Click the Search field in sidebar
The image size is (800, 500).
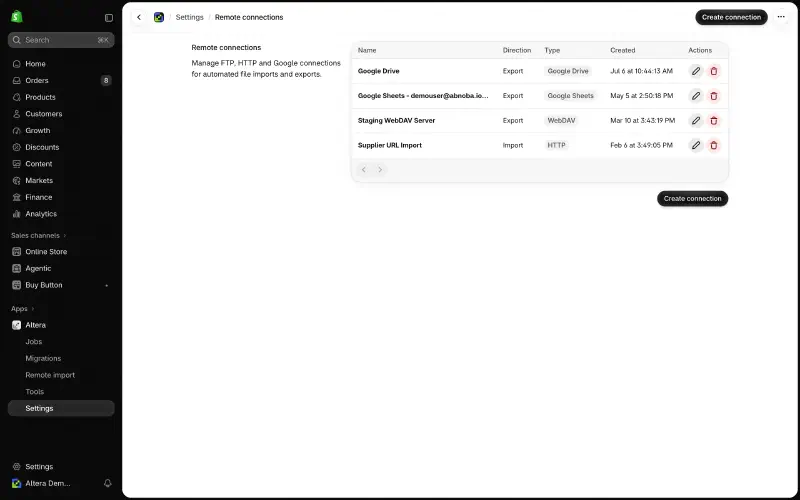61,40
